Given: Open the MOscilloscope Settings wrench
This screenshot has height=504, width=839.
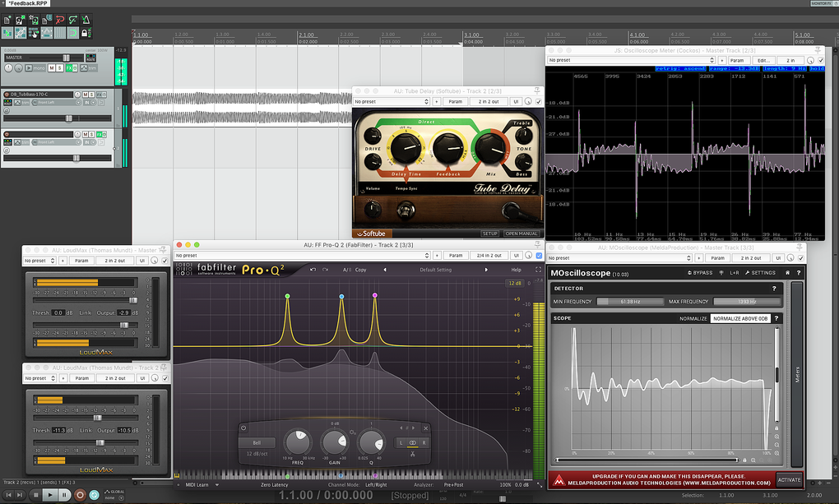Looking at the screenshot, I should pos(760,273).
